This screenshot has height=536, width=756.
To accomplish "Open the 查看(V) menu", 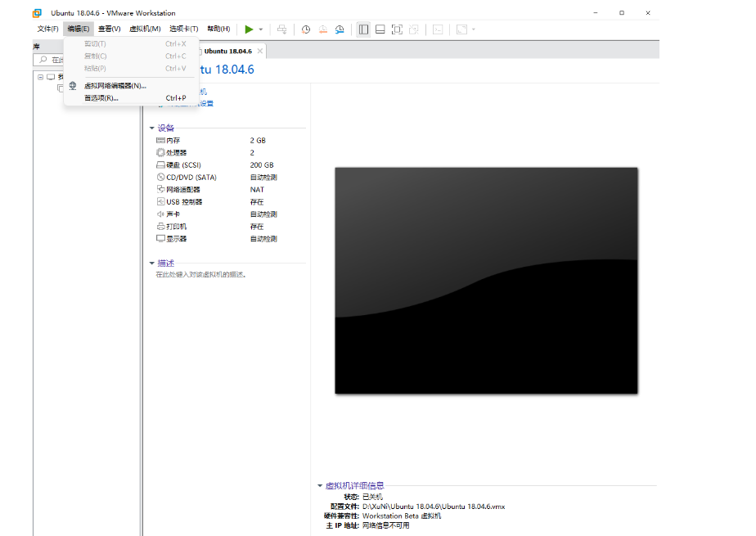I will pos(110,29).
